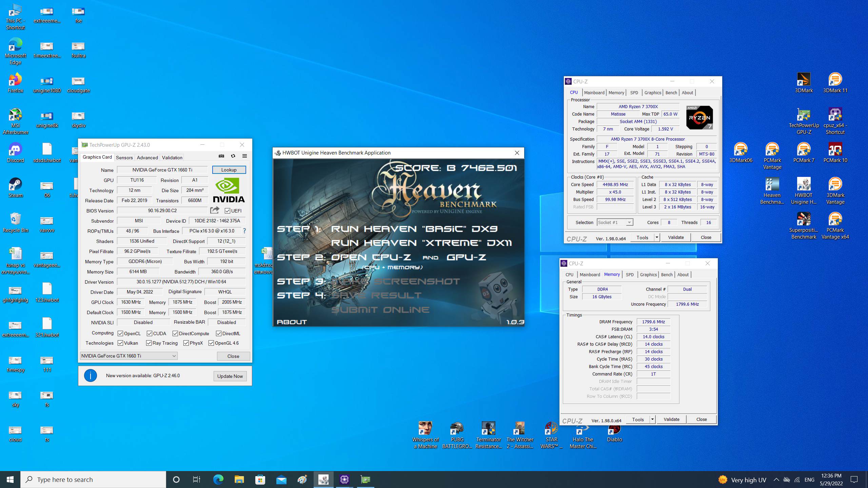Viewport: 868px width, 488px height.
Task: Click RUN HEAVEN "XTREME" DX11 in HWBOT
Action: pyautogui.click(x=421, y=243)
